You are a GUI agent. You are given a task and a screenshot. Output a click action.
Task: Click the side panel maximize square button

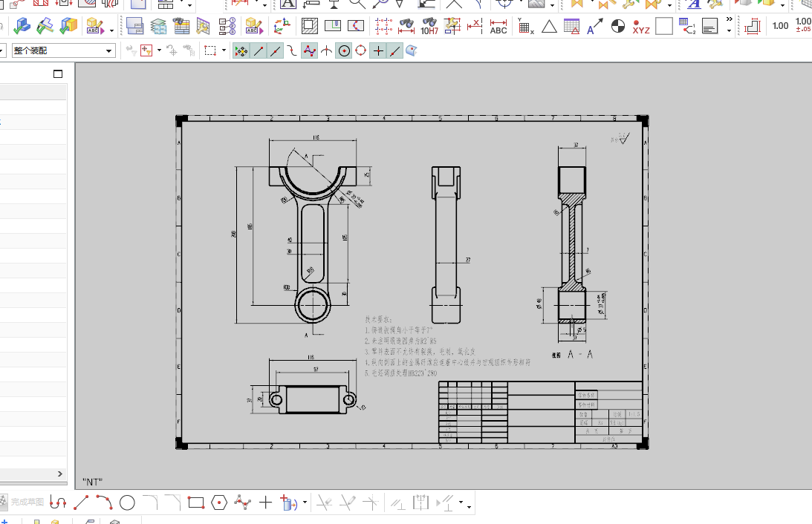(x=58, y=74)
